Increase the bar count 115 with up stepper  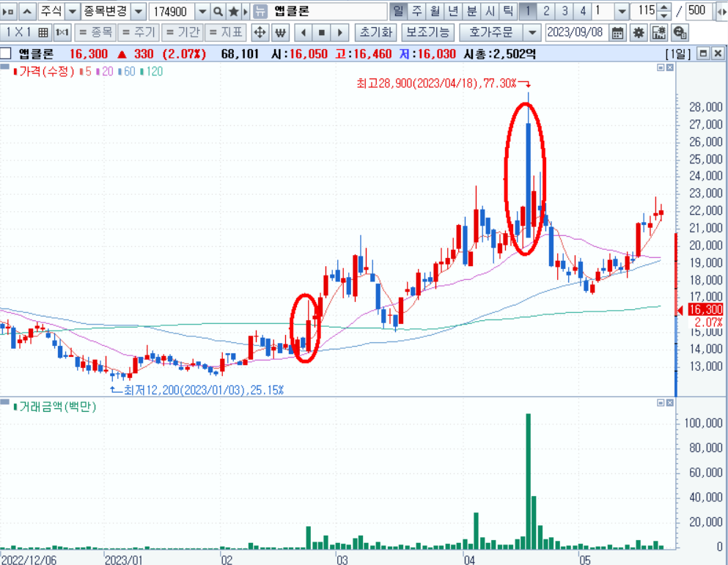pos(664,7)
